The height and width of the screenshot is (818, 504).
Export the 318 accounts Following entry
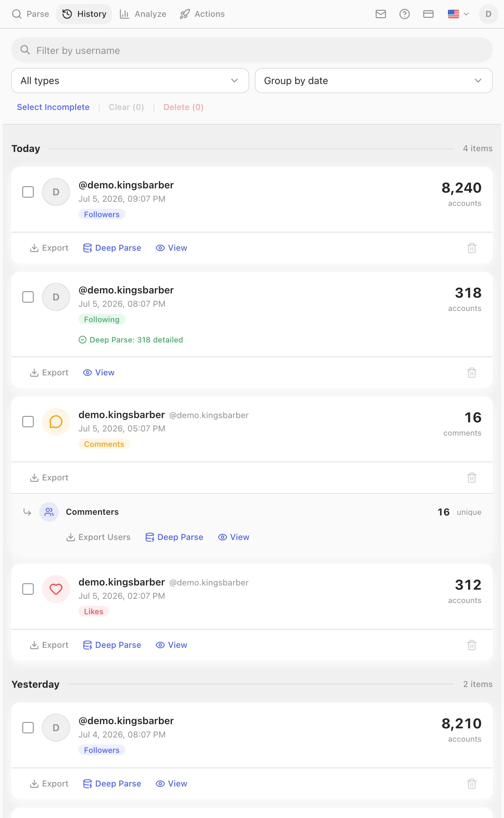pos(49,373)
